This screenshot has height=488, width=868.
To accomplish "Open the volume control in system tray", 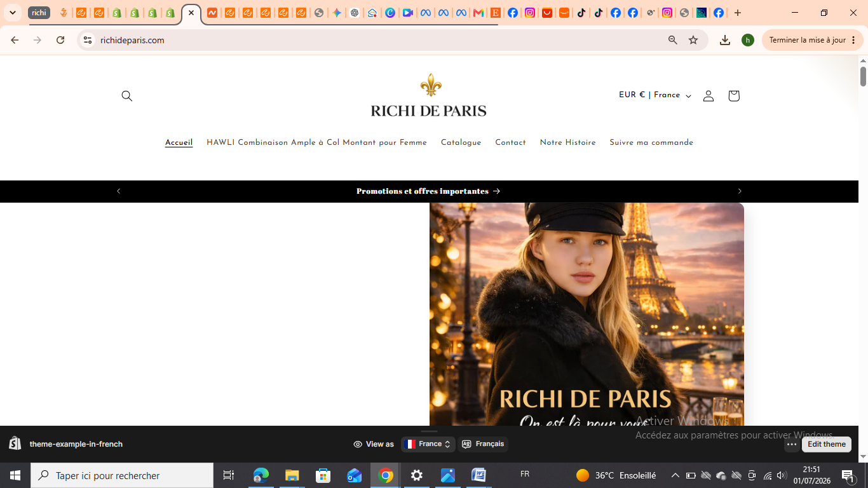I will point(782,475).
